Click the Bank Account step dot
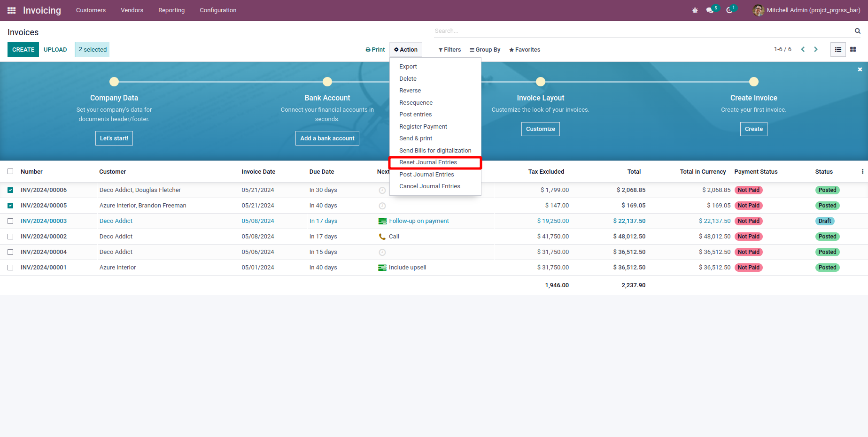 tap(327, 82)
